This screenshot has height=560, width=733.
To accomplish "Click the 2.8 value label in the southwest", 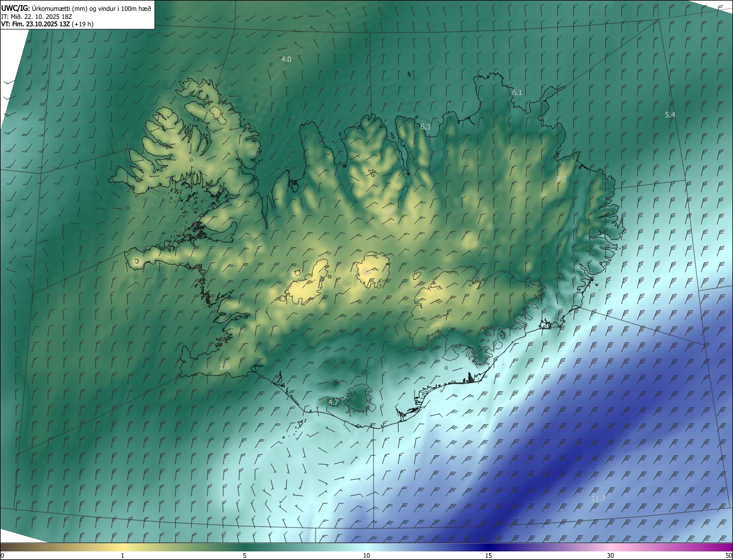I will click(224, 366).
